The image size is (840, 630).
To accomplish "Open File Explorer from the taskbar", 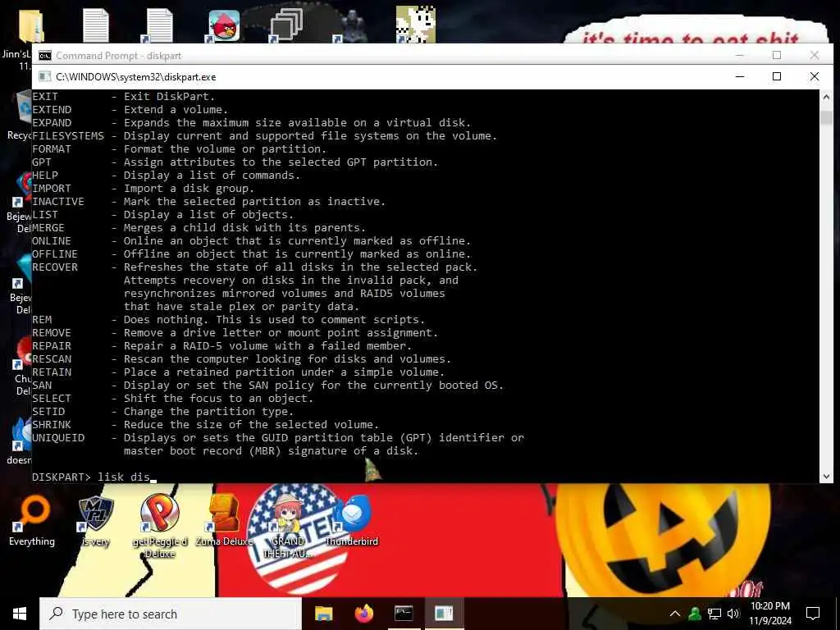I will [323, 614].
